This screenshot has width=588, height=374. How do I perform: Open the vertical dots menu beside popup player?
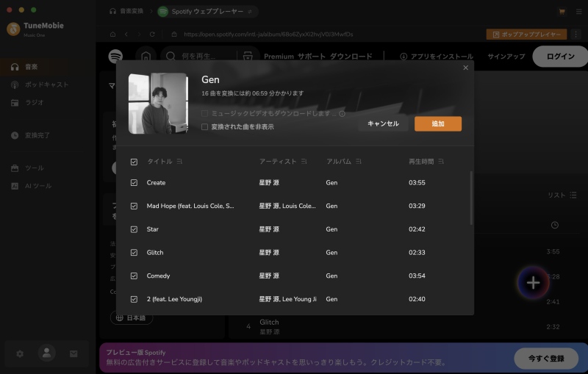tap(576, 34)
